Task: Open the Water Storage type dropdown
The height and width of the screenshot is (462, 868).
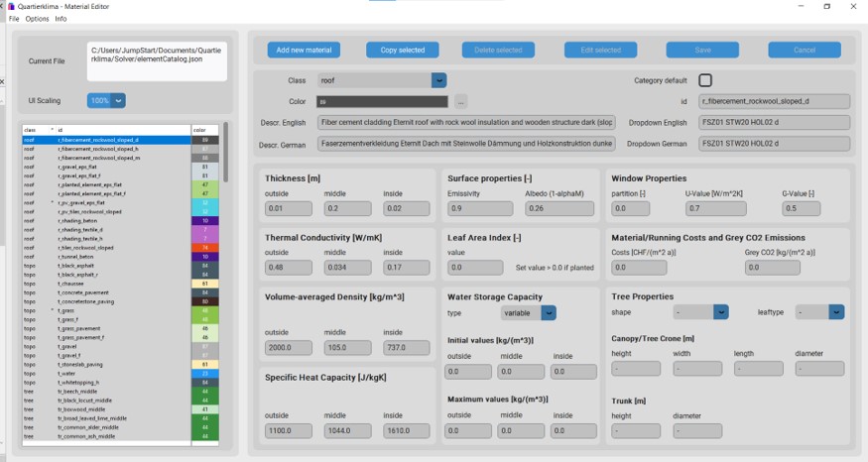Action: click(x=549, y=312)
